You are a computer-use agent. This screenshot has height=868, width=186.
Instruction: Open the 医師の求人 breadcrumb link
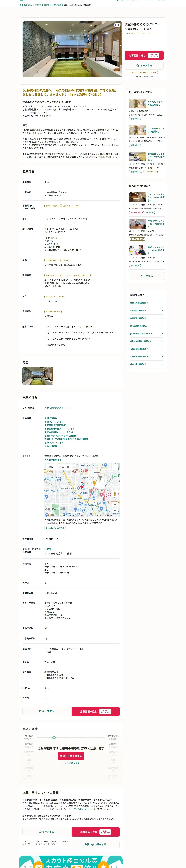[28, 5]
